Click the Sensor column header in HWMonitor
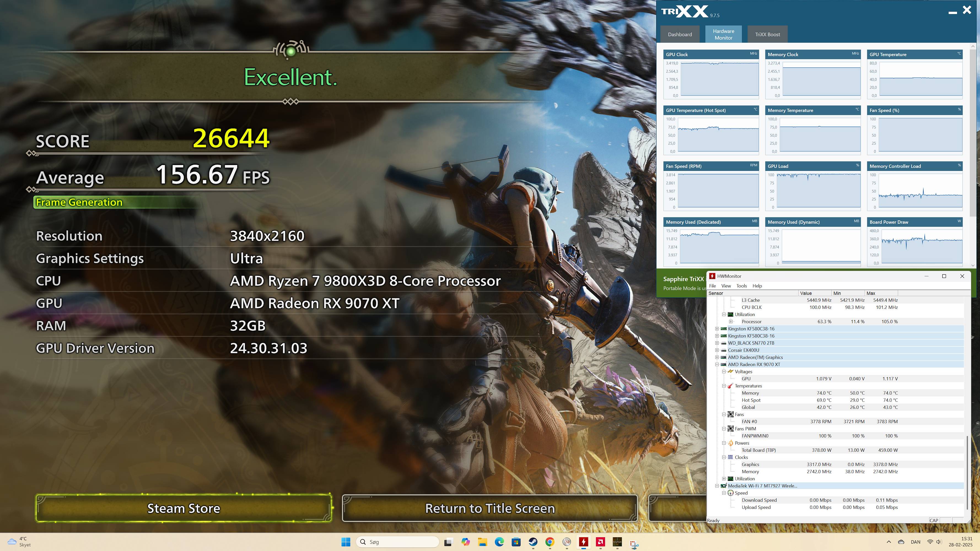Screen dimensions: 980x551 pos(752,293)
